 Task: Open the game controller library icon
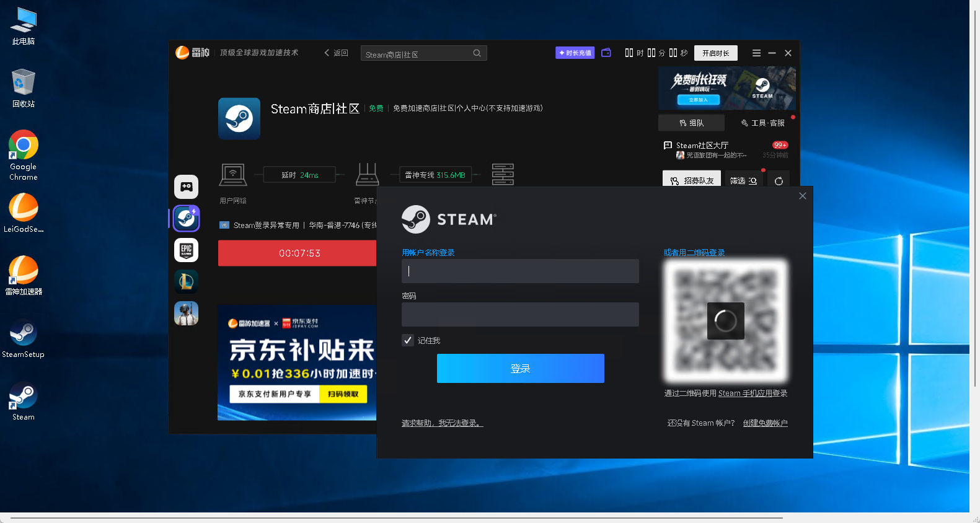(186, 187)
